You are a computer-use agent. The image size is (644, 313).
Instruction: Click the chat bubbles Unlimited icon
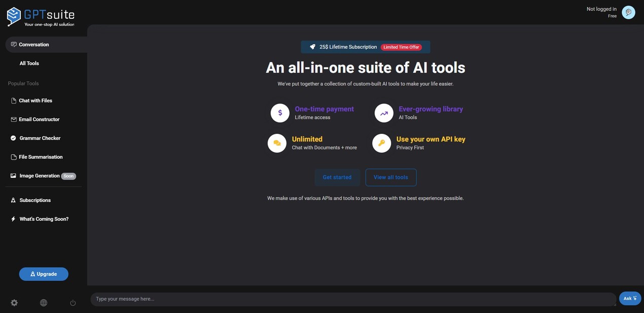[x=277, y=143]
